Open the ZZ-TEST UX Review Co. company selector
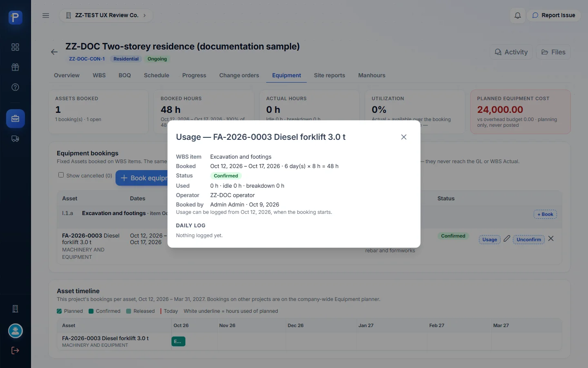Screen dimensions: 588x368 pos(106,16)
